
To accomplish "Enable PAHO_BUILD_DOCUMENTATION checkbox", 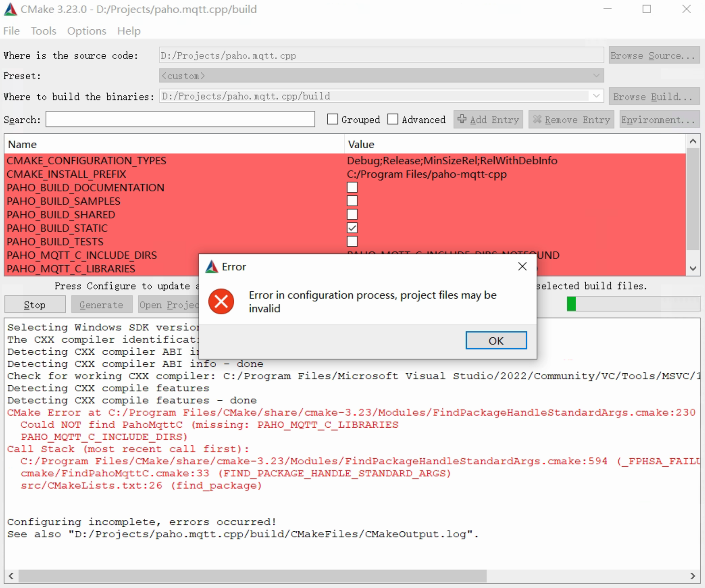I will tap(352, 187).
